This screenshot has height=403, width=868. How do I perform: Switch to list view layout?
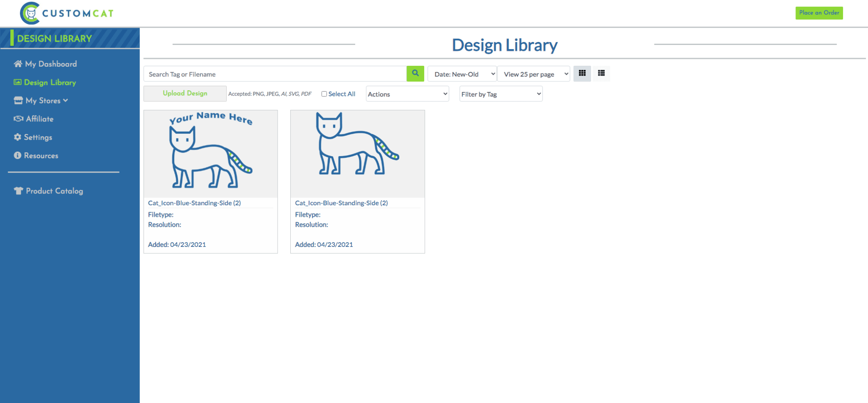tap(601, 73)
